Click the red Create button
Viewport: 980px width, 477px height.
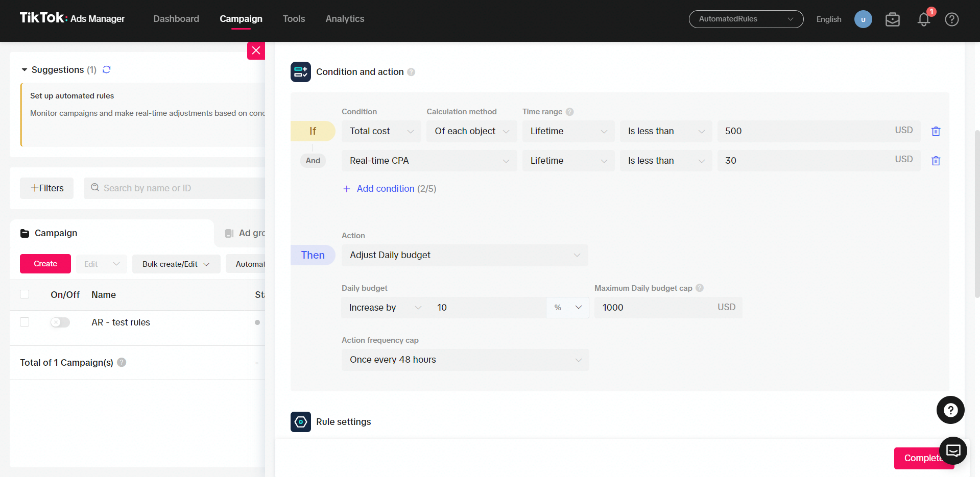coord(45,264)
